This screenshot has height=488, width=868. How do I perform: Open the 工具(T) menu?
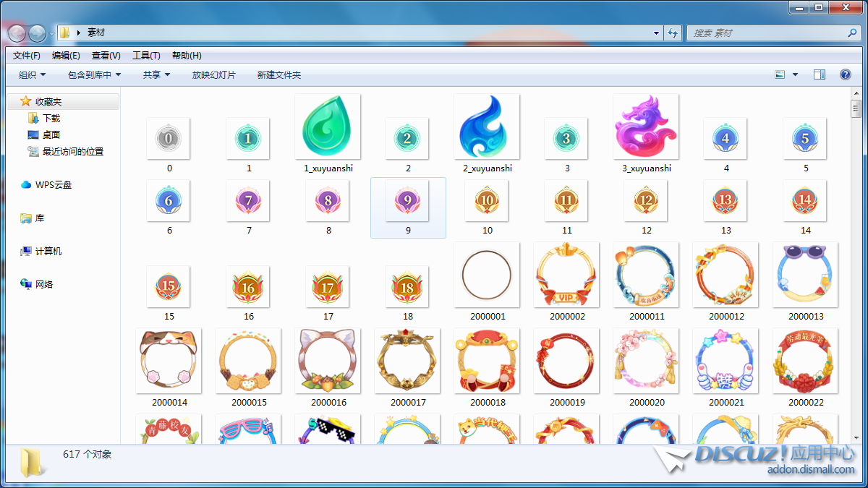tap(146, 56)
